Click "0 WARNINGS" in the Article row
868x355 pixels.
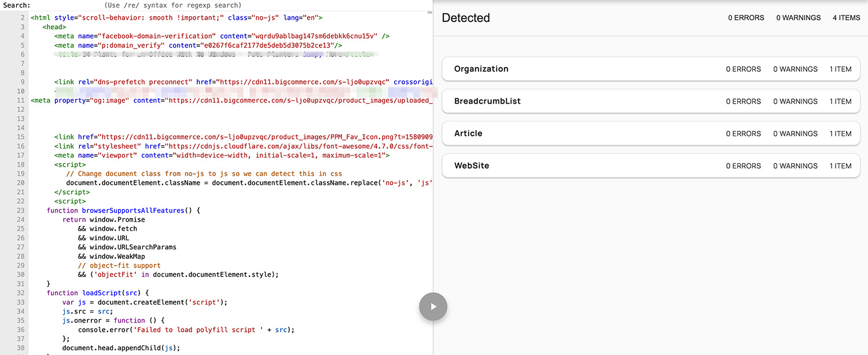(x=795, y=134)
